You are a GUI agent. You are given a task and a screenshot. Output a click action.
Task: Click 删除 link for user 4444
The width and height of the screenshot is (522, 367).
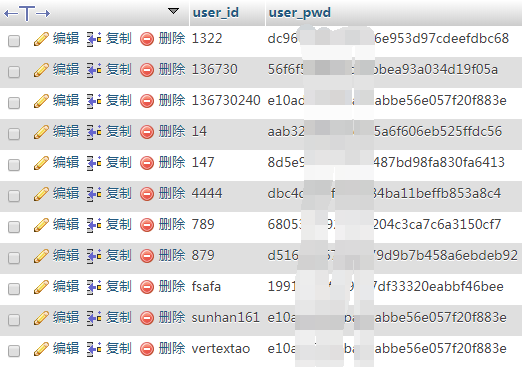tap(172, 193)
